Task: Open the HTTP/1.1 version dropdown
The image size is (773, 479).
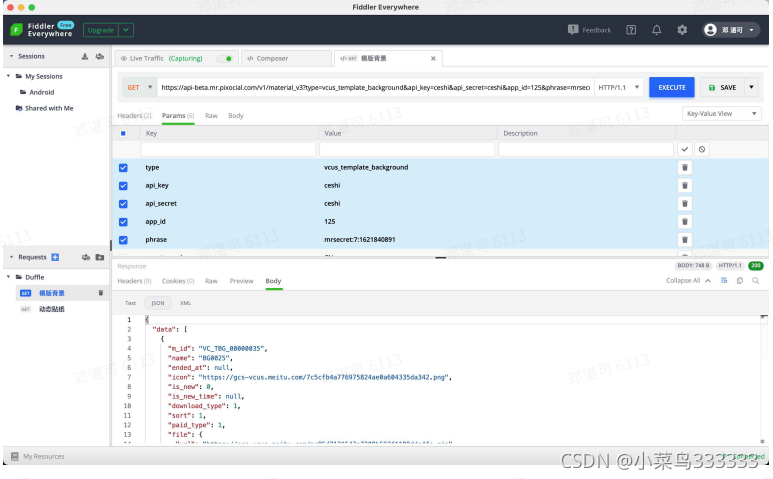Action: [619, 87]
